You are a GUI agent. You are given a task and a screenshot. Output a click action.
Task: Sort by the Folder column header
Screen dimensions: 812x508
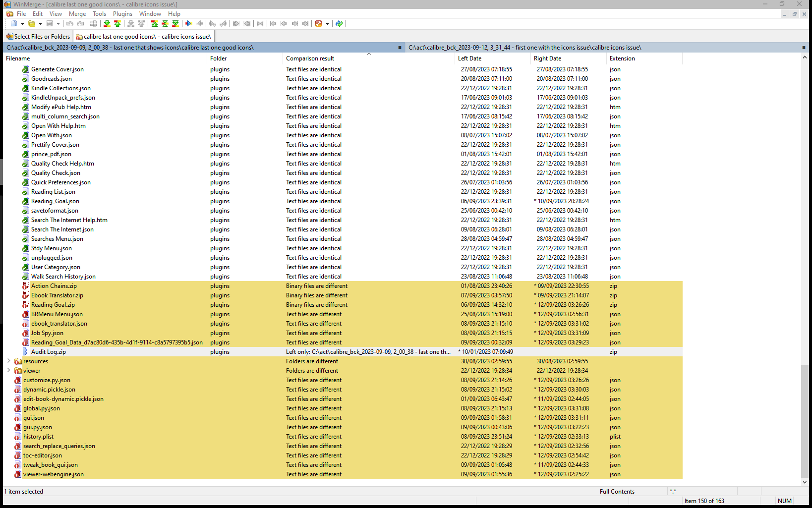(x=245, y=58)
